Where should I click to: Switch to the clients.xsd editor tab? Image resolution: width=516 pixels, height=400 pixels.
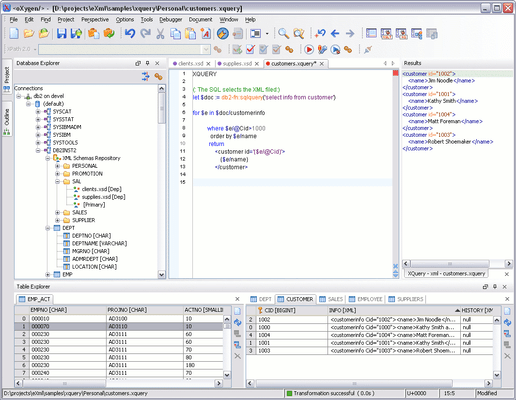190,63
